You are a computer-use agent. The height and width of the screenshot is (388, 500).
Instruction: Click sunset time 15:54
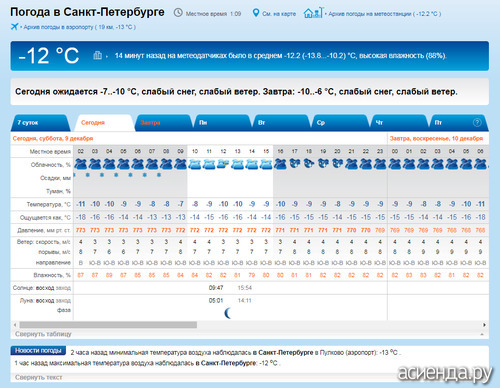click(245, 288)
